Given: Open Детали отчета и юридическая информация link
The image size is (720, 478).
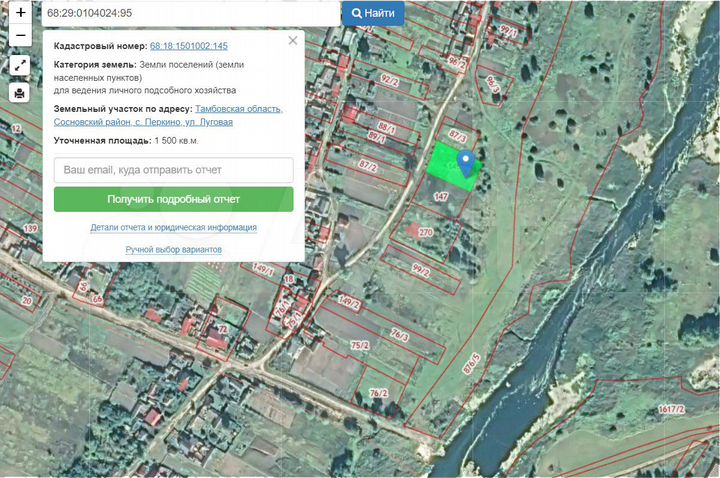Looking at the screenshot, I should tap(174, 227).
